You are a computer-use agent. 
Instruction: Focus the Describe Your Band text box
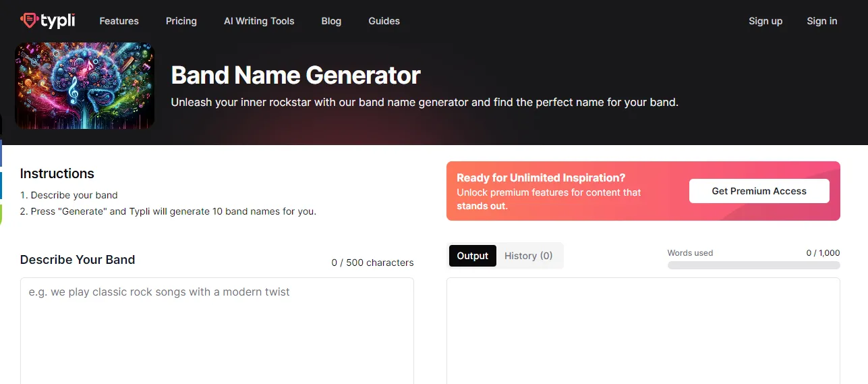(216, 331)
